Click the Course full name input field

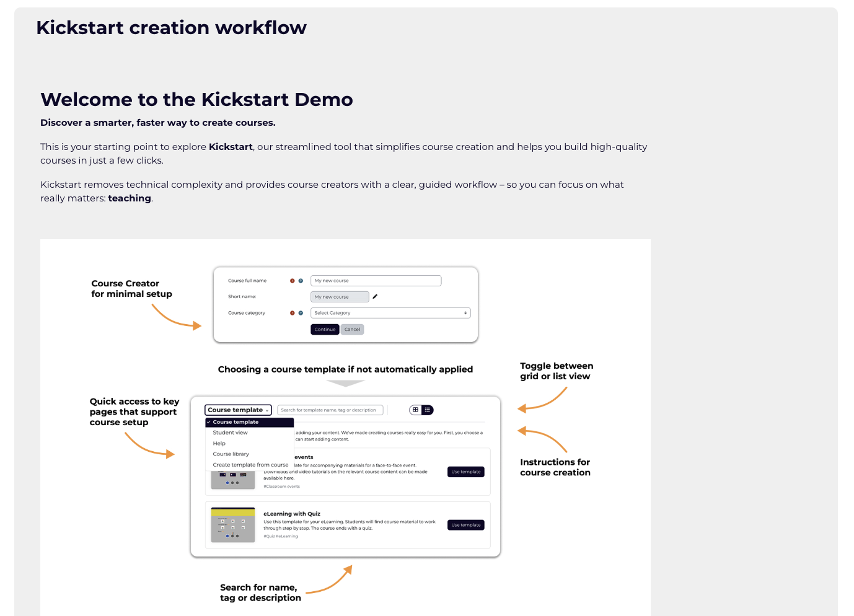(x=376, y=281)
